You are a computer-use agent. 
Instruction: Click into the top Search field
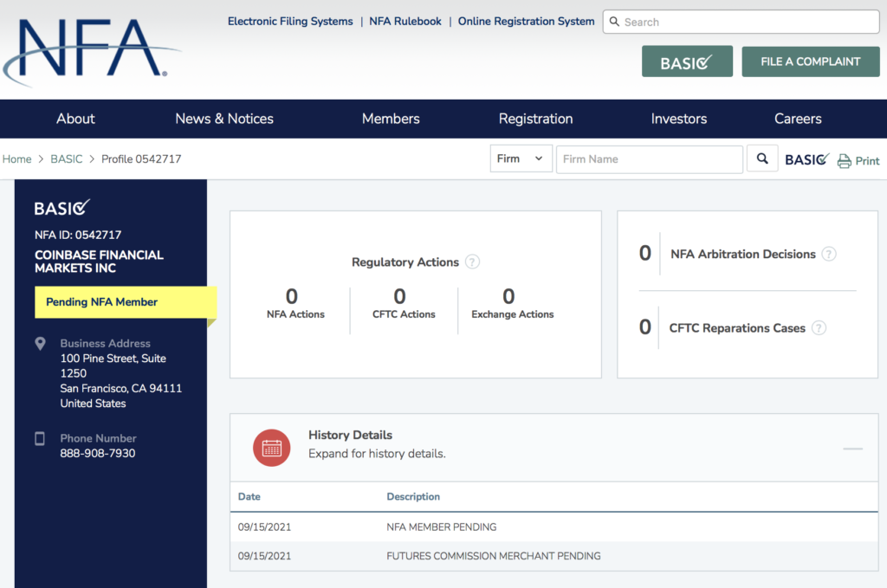pos(741,22)
